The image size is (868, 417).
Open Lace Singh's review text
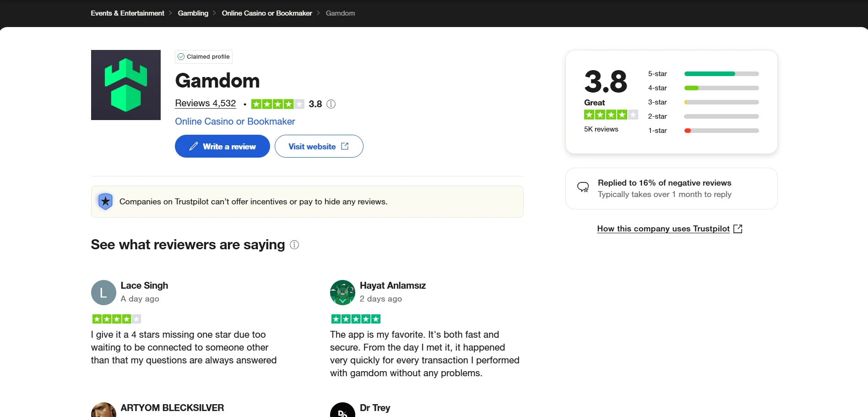(184, 347)
